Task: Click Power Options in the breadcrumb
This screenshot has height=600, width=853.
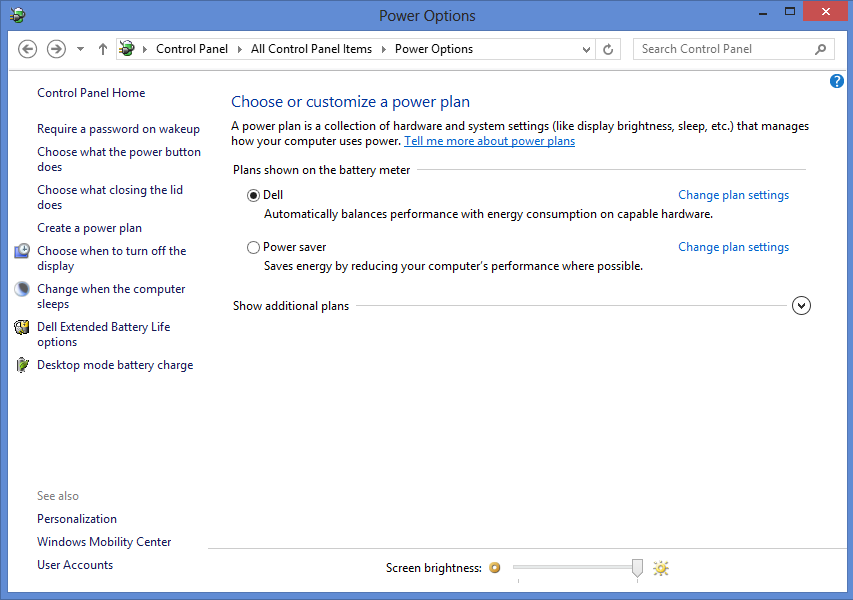Action: [x=434, y=49]
